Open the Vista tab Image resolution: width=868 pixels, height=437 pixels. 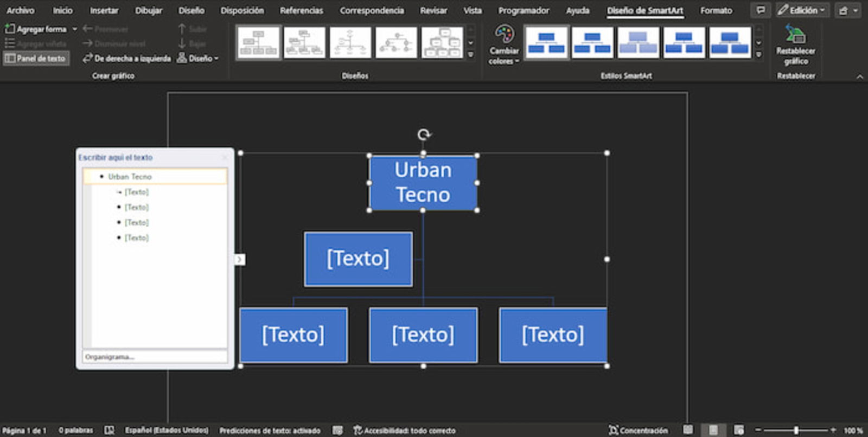tap(473, 10)
